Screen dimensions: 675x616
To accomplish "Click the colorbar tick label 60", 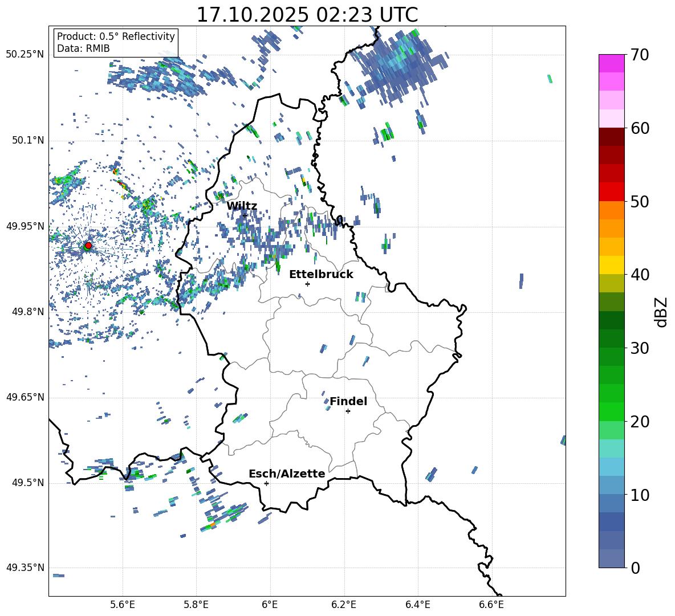I will coord(640,128).
